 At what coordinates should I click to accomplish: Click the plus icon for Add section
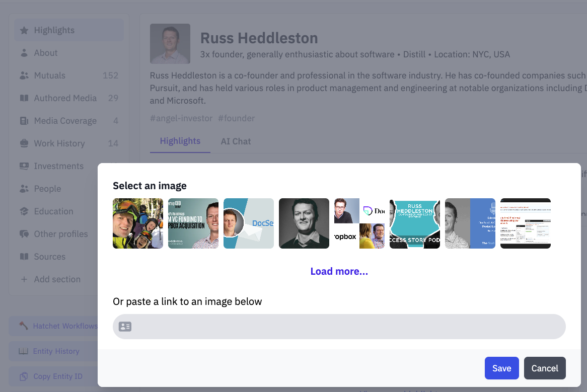(24, 279)
